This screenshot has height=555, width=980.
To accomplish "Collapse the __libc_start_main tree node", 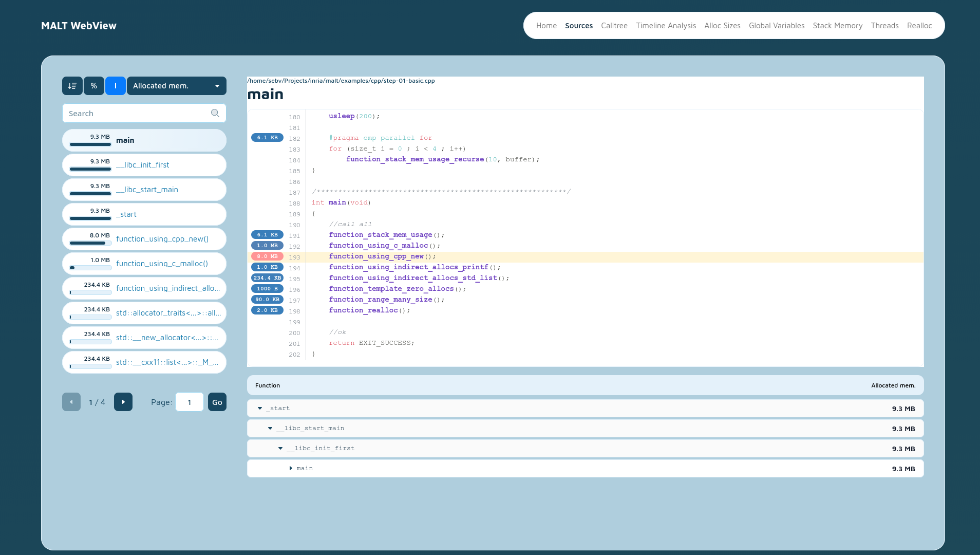I will coord(271,428).
